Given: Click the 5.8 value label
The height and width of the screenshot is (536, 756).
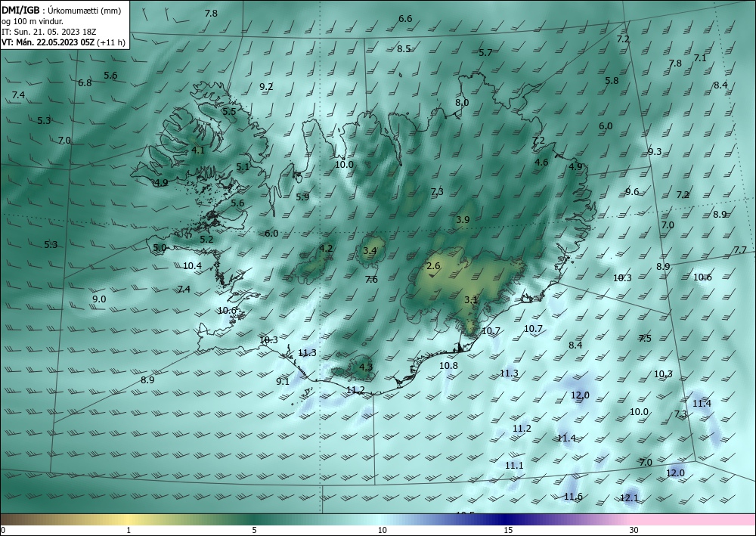Looking at the screenshot, I should click(x=612, y=80).
